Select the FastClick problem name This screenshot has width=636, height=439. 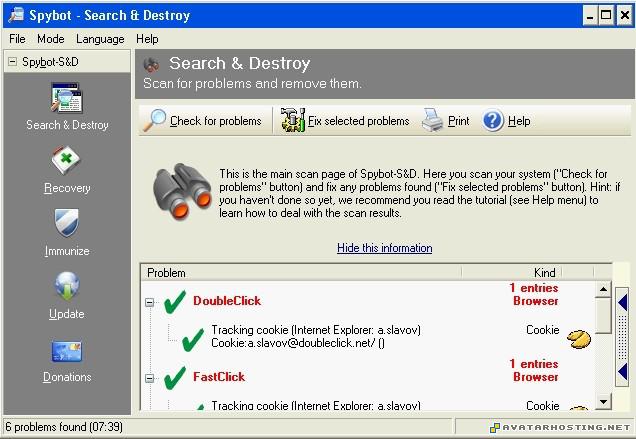pos(219,377)
